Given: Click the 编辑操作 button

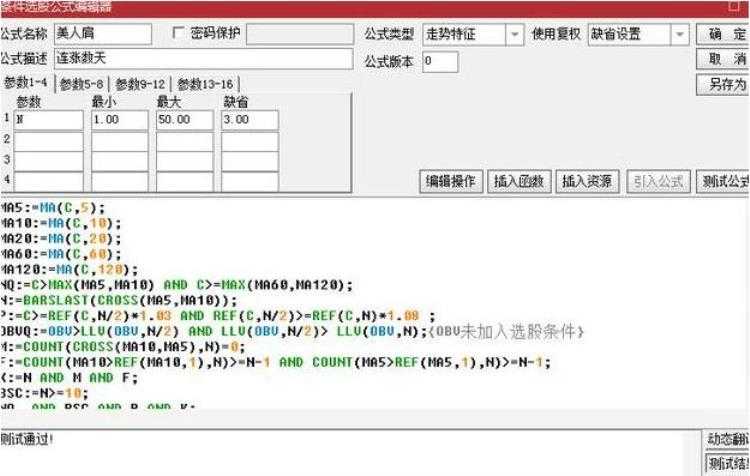Looking at the screenshot, I should pyautogui.click(x=453, y=181).
